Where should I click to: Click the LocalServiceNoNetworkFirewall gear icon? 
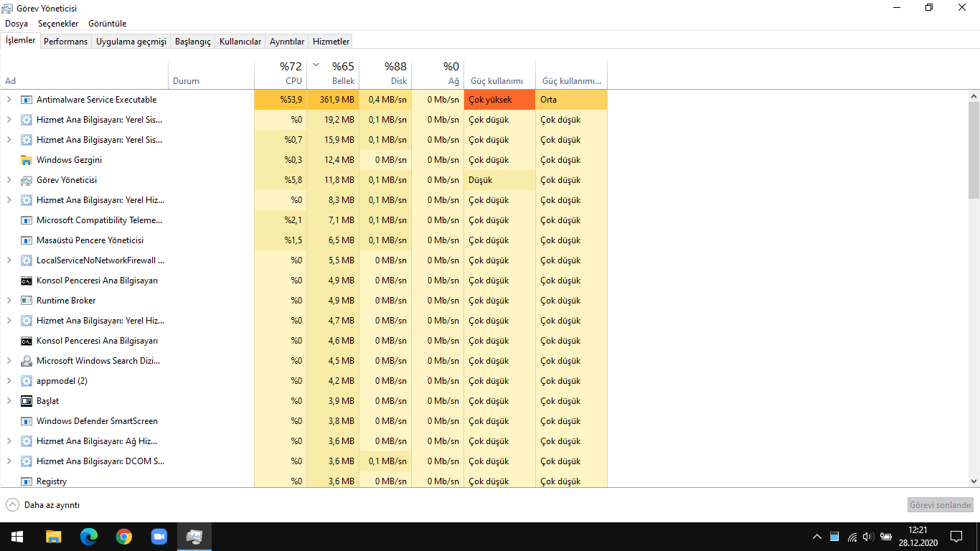coord(27,260)
